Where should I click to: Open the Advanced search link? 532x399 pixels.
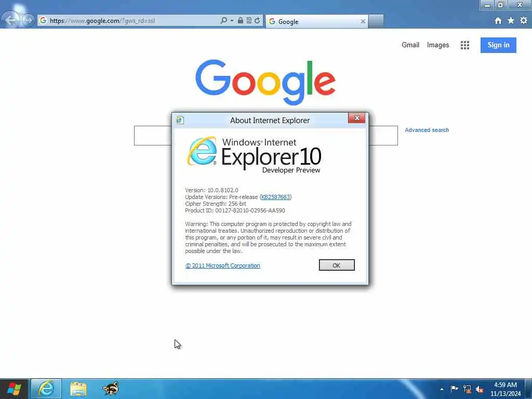(x=427, y=130)
